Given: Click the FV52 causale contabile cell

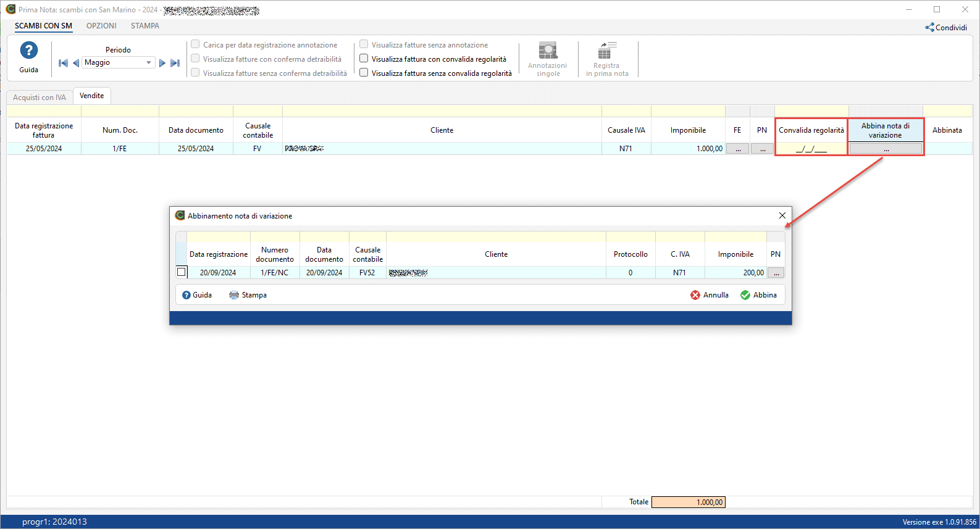Looking at the screenshot, I should [x=367, y=273].
